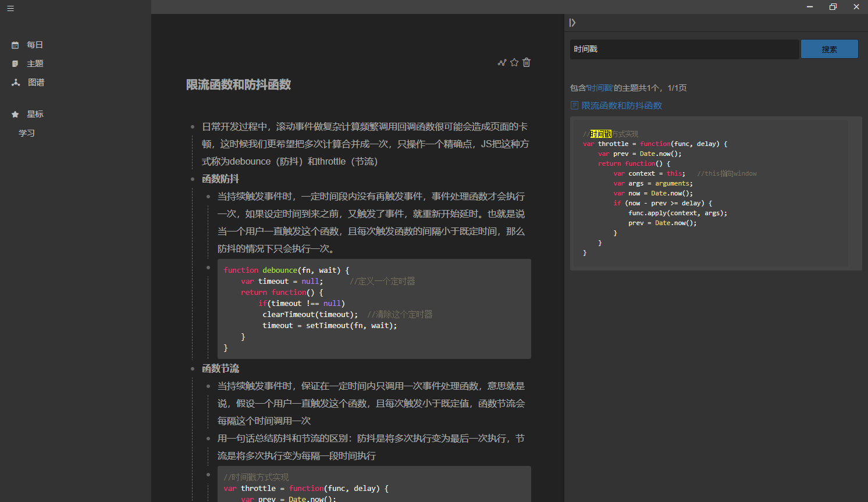Screen dimensions: 868x502
Task: Toggle the bullet before 函数防抖
Action: [193, 179]
